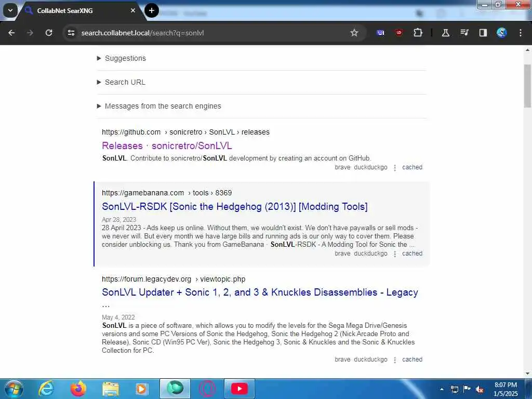The width and height of the screenshot is (532, 399).
Task: Go back to the previous page
Action: tap(11, 33)
